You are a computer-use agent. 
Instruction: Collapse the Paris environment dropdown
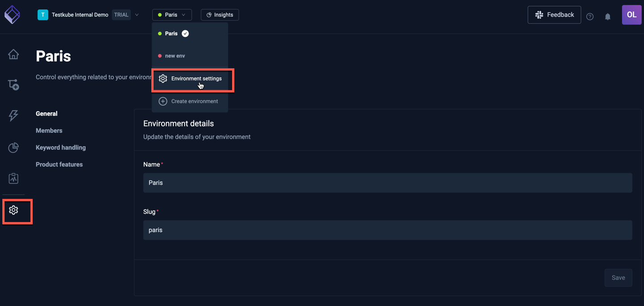coord(172,15)
